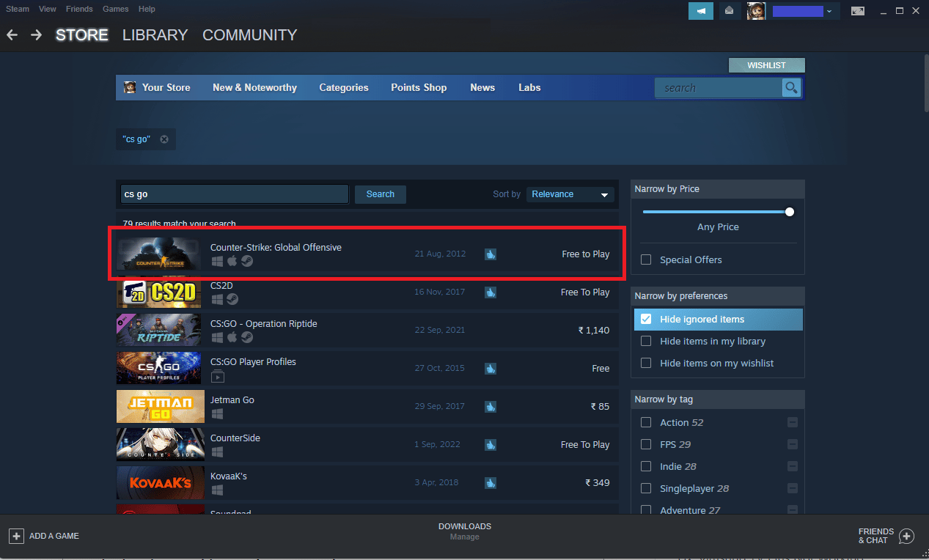Open the Relevance sort dropdown

(570, 194)
